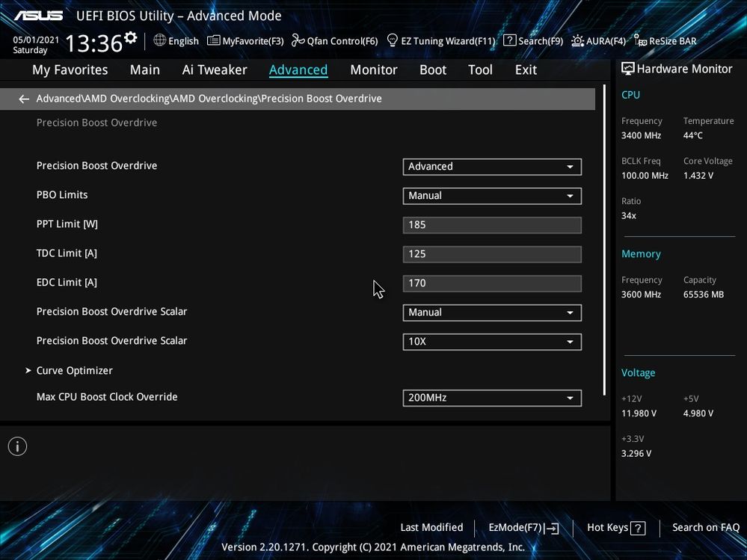Click the memory frequency 3600 MHz
This screenshot has height=560, width=747.
pyautogui.click(x=641, y=295)
